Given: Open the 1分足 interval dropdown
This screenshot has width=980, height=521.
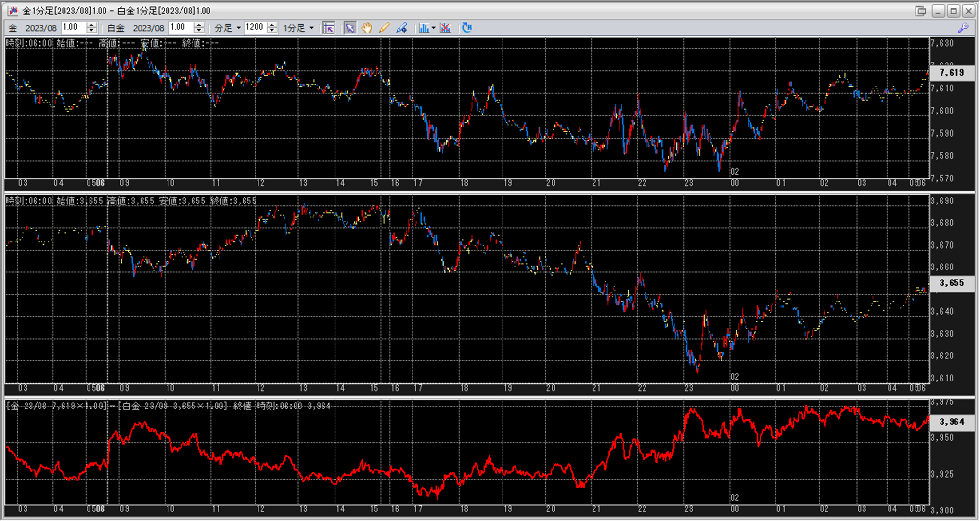Looking at the screenshot, I should [311, 28].
